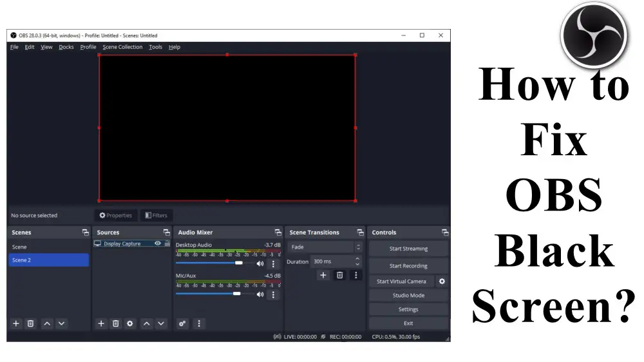644x362 pixels.
Task: Mute Desktop Audio speaker icon
Action: click(x=260, y=264)
